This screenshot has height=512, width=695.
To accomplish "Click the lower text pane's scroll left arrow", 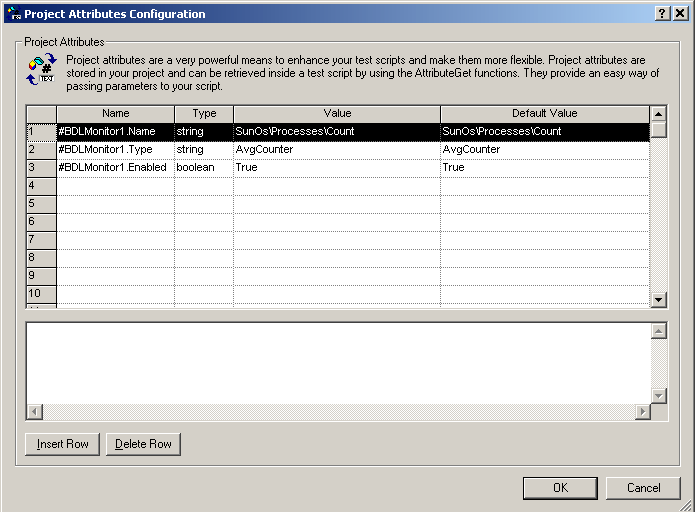I will click(35, 412).
